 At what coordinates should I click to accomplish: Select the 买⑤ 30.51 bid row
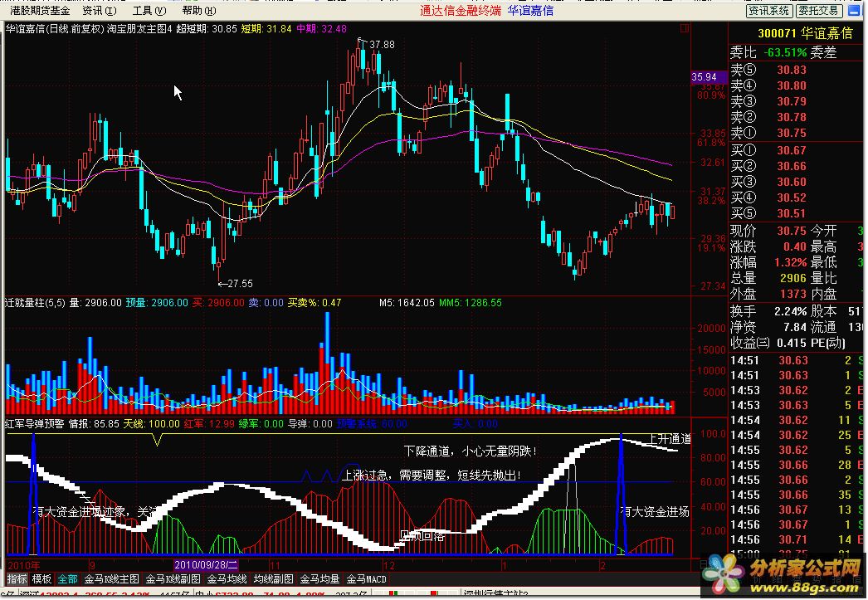(x=768, y=213)
